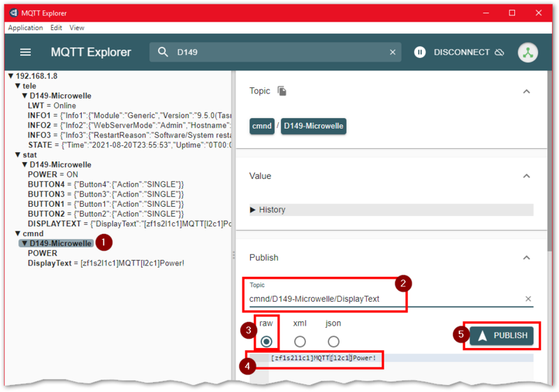Image resolution: width=559 pixels, height=392 pixels.
Task: Open the View menu
Action: tap(77, 28)
